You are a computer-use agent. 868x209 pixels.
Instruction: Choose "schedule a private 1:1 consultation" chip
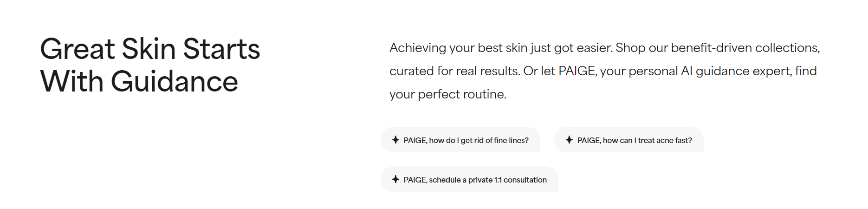pos(469,179)
